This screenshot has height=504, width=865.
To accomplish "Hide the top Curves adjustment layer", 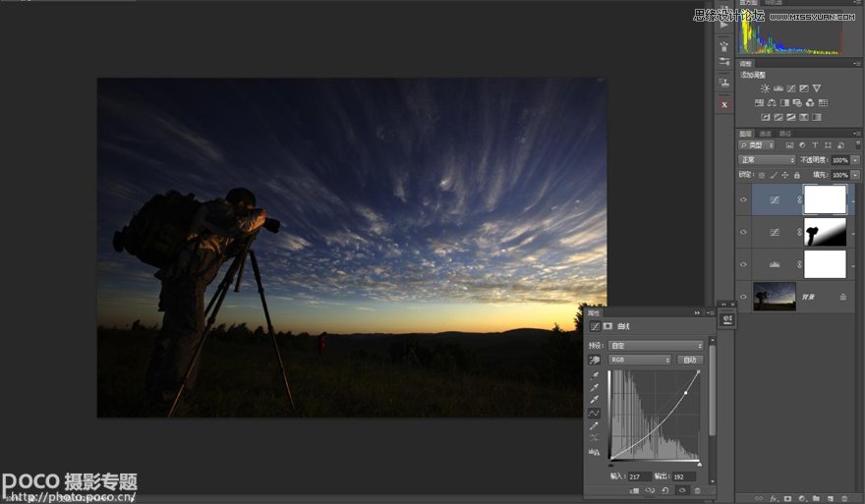I will (x=743, y=199).
